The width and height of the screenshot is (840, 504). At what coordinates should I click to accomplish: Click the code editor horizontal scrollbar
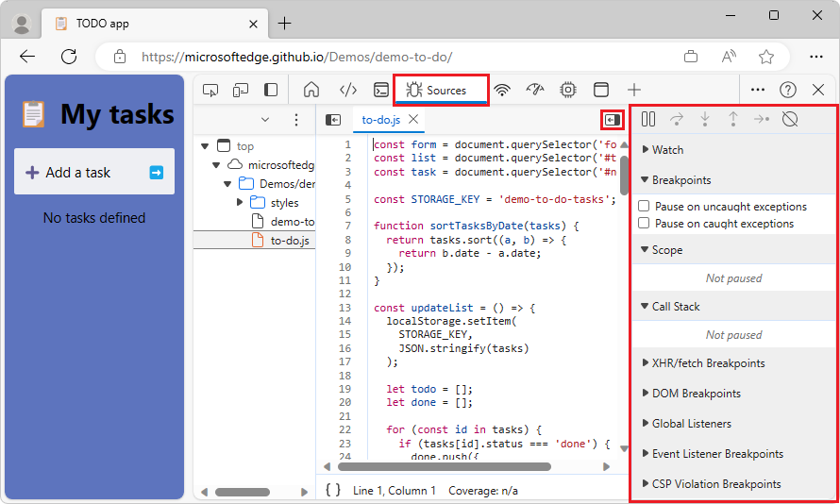click(x=445, y=466)
